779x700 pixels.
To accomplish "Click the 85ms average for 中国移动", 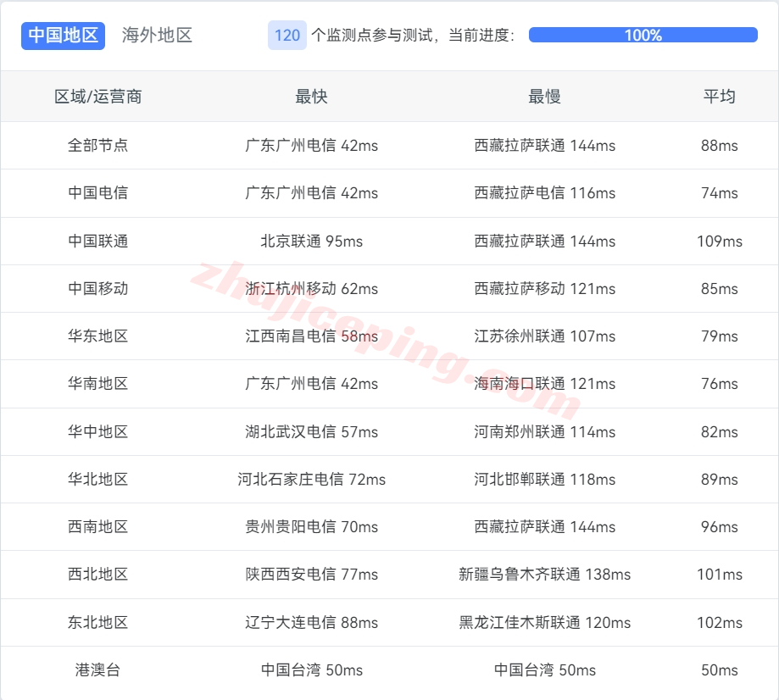I will coord(720,289).
